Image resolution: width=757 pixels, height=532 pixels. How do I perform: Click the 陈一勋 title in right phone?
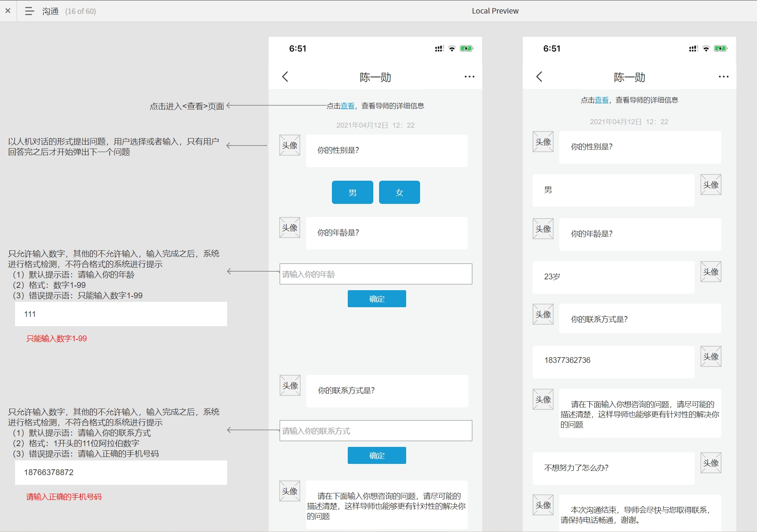[629, 77]
